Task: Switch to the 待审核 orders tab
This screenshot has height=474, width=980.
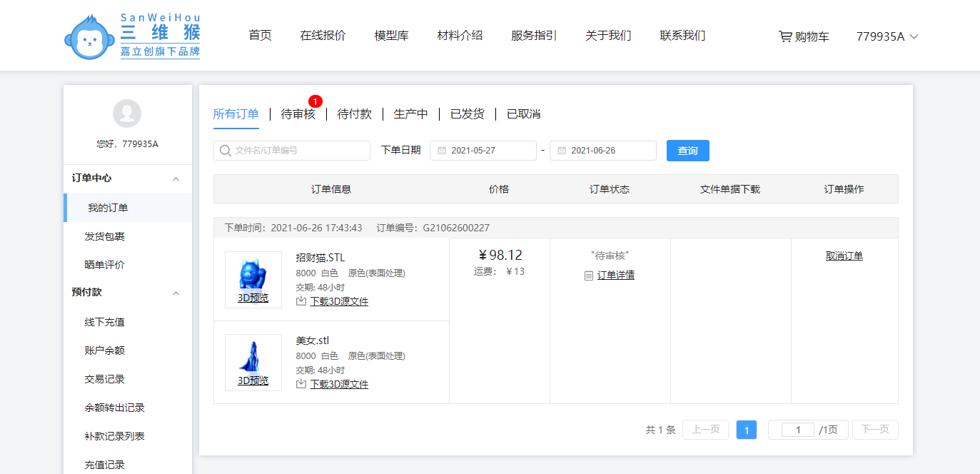Action: pos(298,114)
